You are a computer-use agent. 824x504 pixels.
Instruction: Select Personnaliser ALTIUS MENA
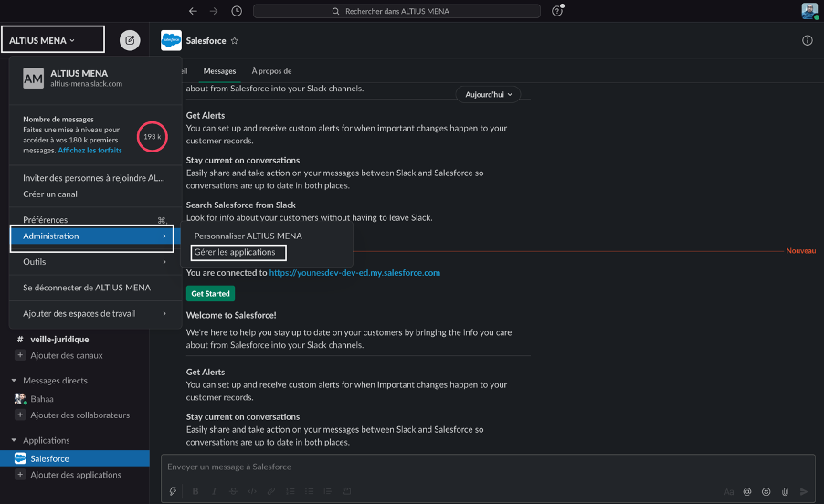(248, 236)
